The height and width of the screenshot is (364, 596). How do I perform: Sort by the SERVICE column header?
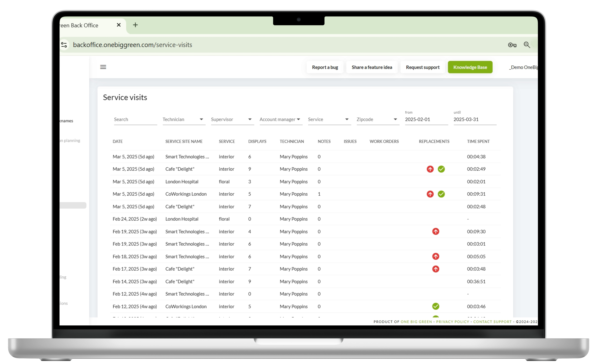pos(227,141)
